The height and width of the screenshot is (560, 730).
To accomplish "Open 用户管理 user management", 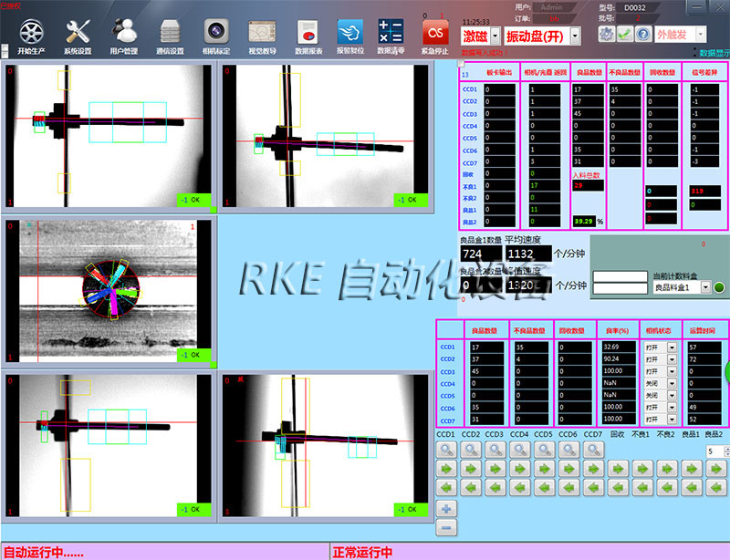I will click(x=124, y=34).
